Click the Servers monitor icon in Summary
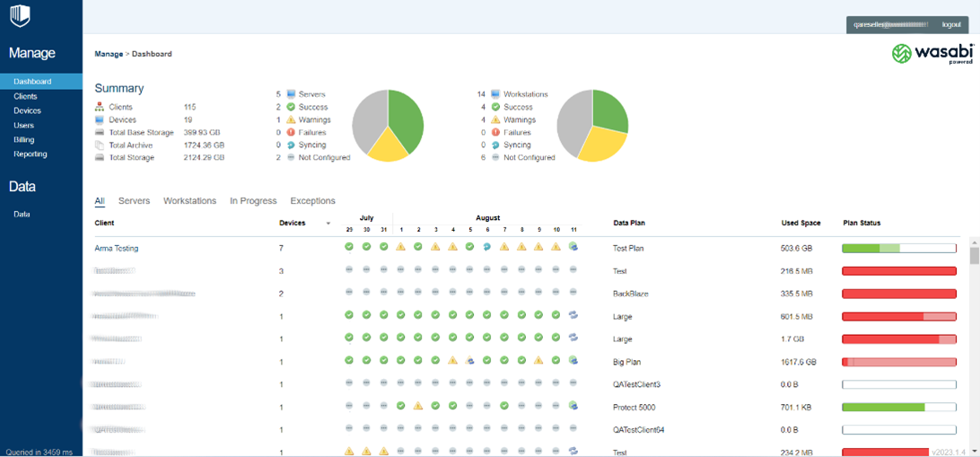 point(291,94)
